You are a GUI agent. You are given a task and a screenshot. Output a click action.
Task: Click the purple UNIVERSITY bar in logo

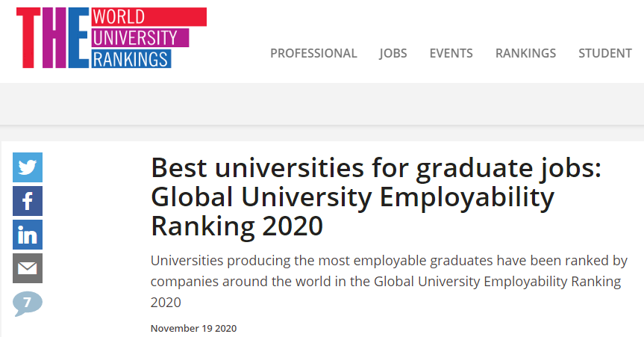(140, 38)
